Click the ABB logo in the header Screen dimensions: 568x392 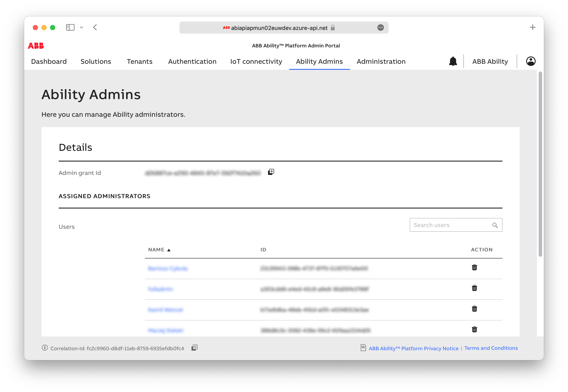tap(36, 46)
